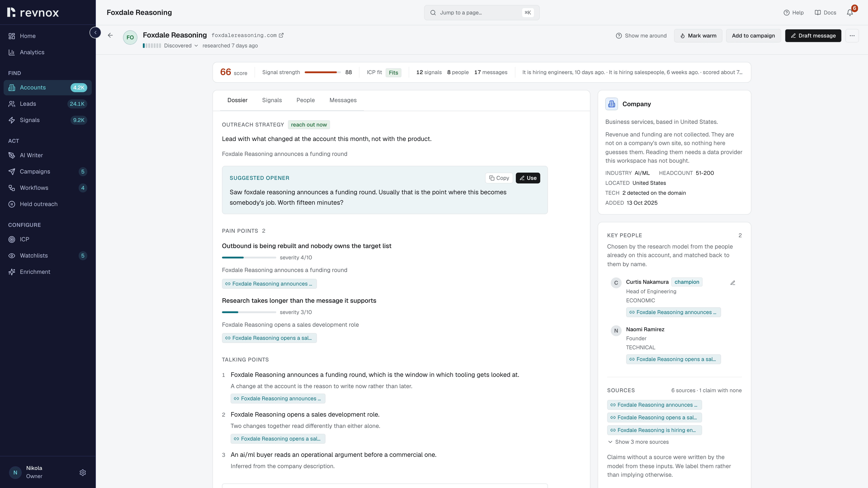This screenshot has width=868, height=488.
Task: Expand Show 3 more sources
Action: tap(638, 442)
